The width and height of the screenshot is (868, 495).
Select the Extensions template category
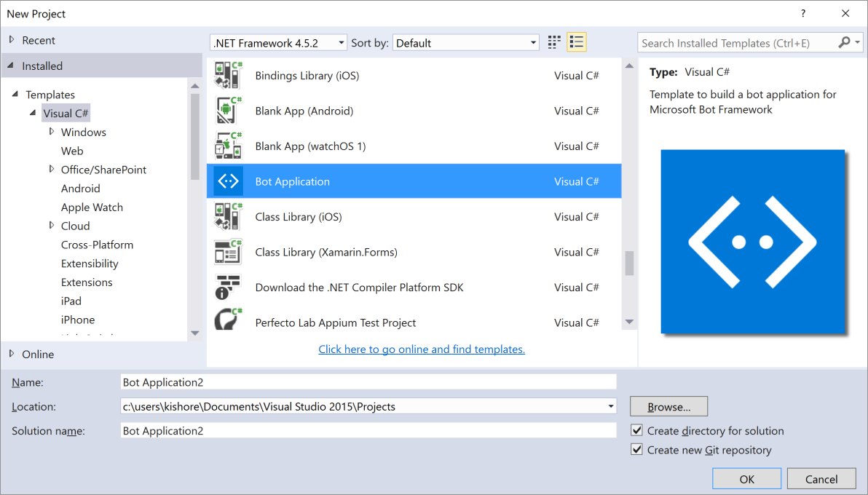(x=87, y=282)
